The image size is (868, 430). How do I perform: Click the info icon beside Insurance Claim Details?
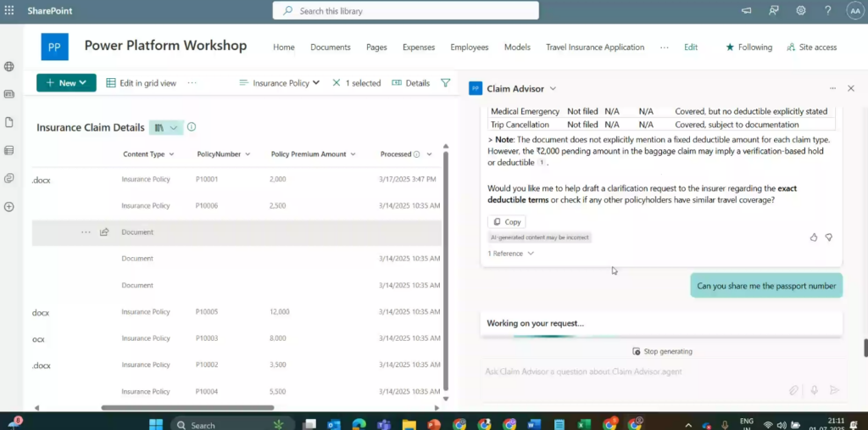pyautogui.click(x=192, y=127)
